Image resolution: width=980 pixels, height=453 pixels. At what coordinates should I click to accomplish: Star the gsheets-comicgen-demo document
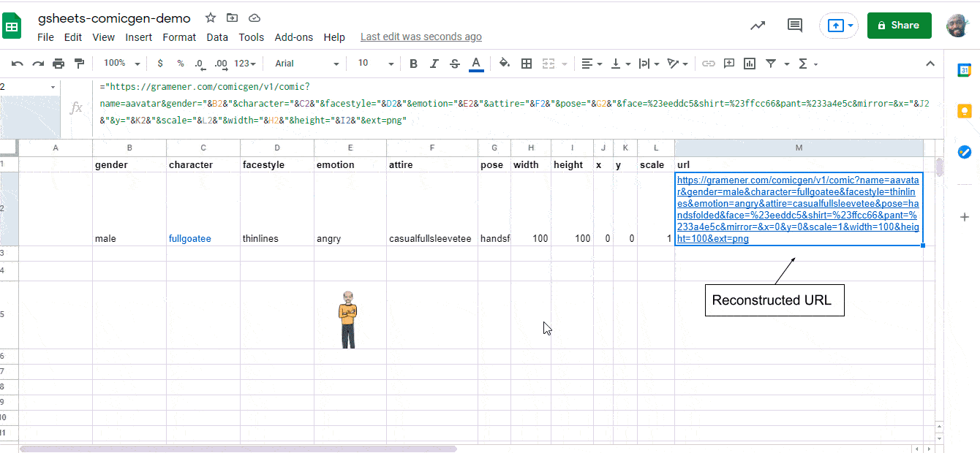pyautogui.click(x=211, y=18)
